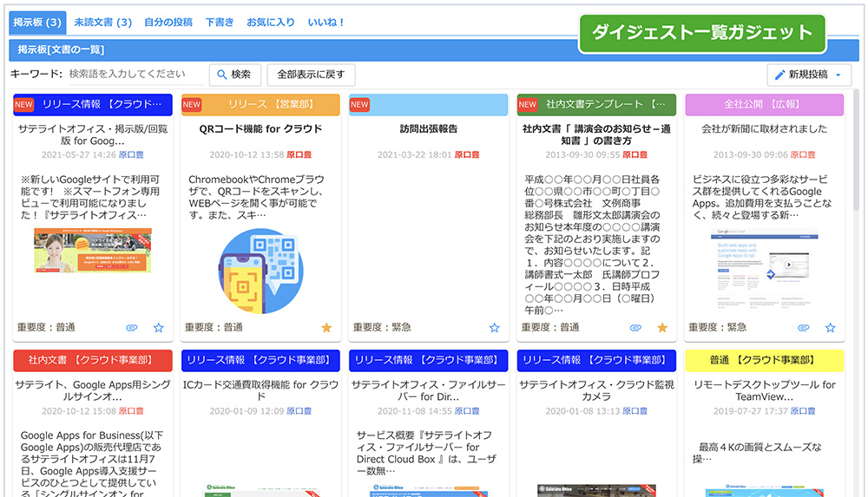868x497 pixels.
Task: Open the 下書き tab
Action: tap(220, 23)
